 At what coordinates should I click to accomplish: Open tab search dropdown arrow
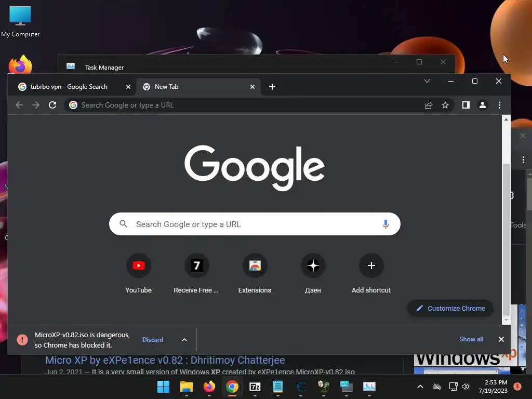coord(427,81)
